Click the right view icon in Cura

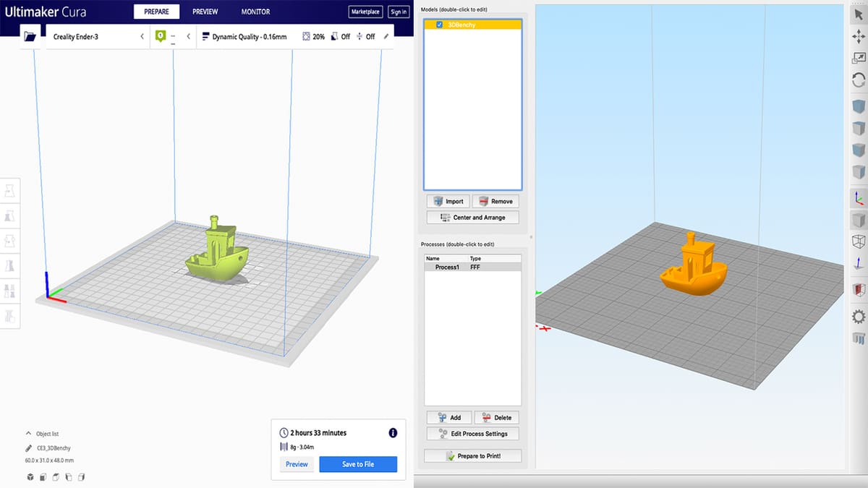[x=81, y=476]
